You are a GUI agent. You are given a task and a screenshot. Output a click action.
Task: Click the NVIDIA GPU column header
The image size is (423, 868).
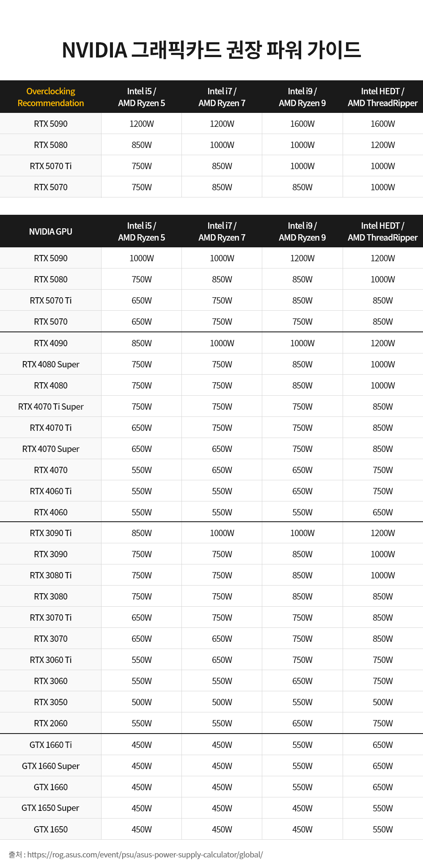pos(51,231)
